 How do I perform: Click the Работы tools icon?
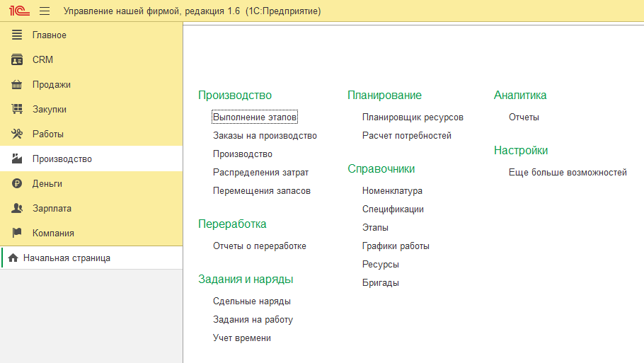[18, 134]
